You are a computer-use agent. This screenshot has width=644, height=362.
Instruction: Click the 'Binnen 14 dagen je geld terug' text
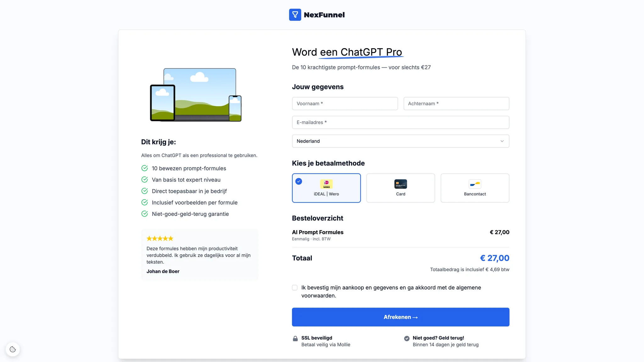click(x=446, y=344)
